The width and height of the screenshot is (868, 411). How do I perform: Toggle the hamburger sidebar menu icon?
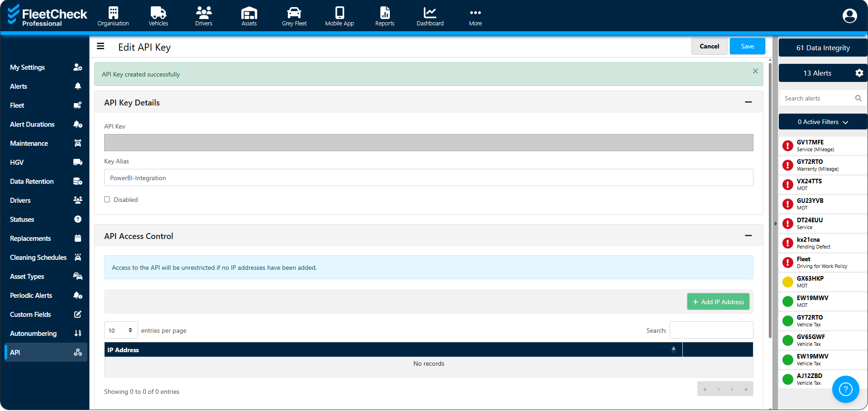[x=101, y=46]
